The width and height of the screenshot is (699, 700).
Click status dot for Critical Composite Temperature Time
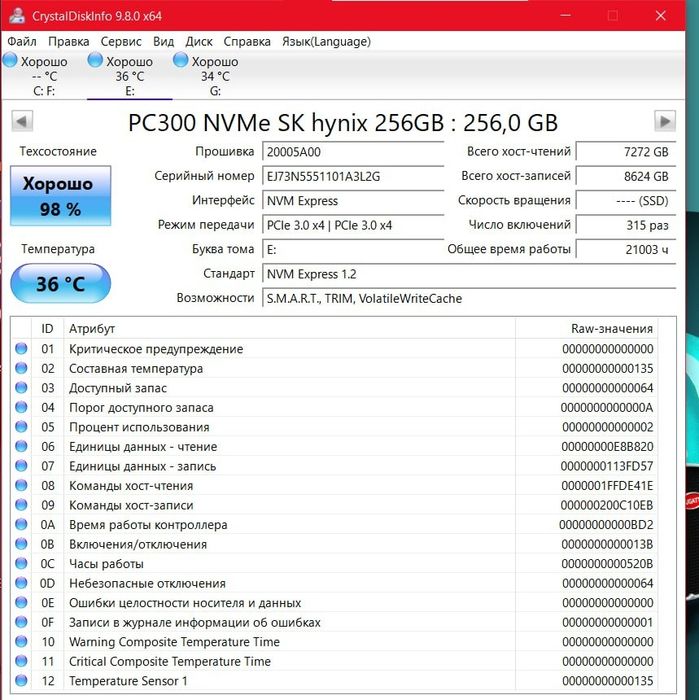(21, 661)
